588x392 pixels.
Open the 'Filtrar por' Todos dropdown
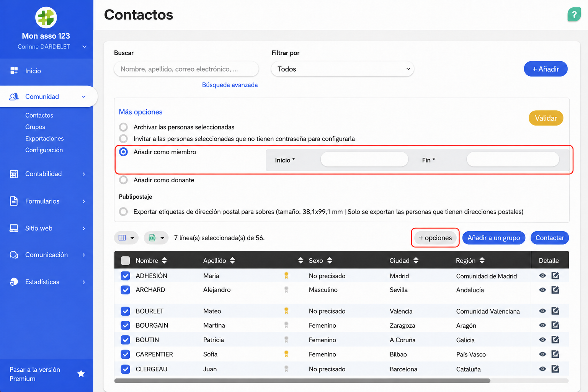[343, 69]
